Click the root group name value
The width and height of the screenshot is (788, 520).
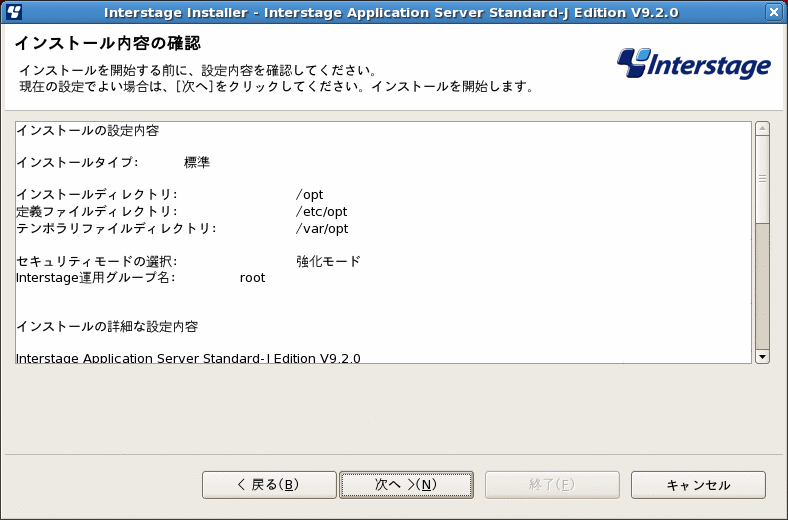click(x=252, y=278)
